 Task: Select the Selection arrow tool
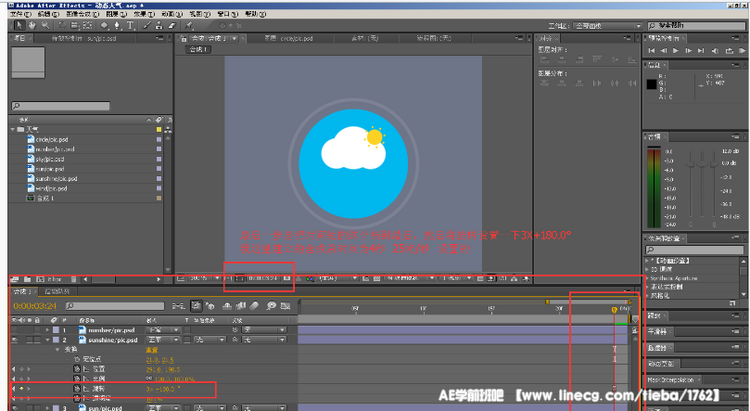tap(19, 25)
